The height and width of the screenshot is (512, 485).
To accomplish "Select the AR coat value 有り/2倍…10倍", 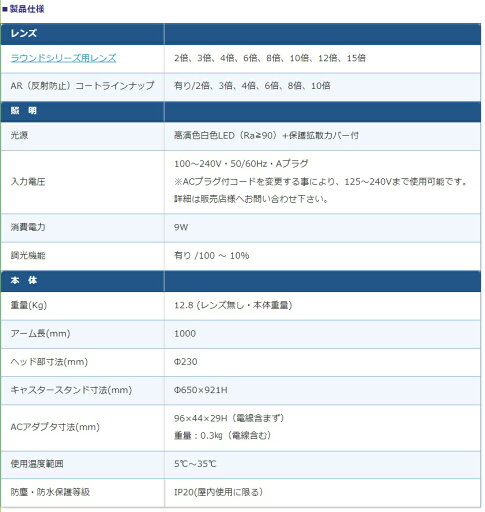I will click(252, 86).
